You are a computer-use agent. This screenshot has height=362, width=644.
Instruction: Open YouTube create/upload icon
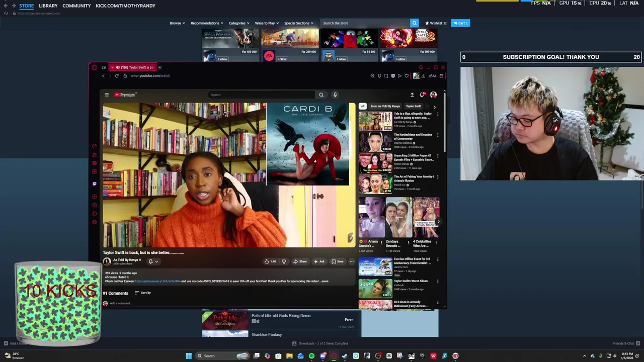pyautogui.click(x=412, y=95)
